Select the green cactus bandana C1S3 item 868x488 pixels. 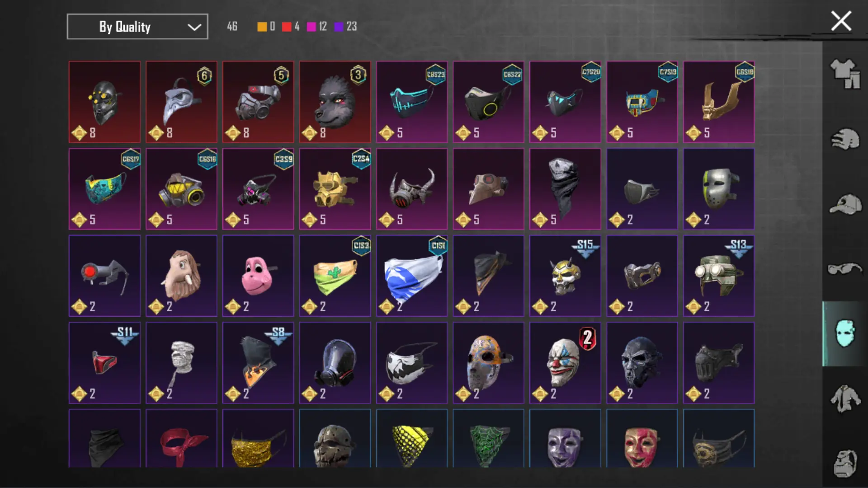(x=335, y=276)
